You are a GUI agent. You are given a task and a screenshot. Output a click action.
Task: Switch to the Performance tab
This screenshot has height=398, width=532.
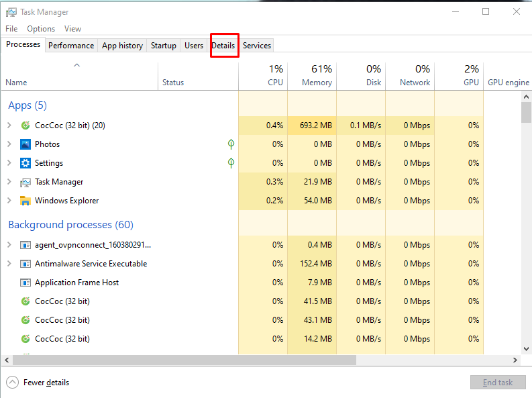pos(71,46)
